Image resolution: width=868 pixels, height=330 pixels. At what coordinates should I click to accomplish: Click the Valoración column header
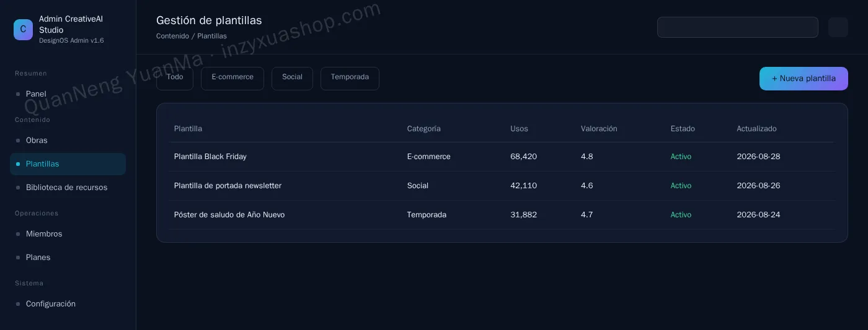[599, 129]
